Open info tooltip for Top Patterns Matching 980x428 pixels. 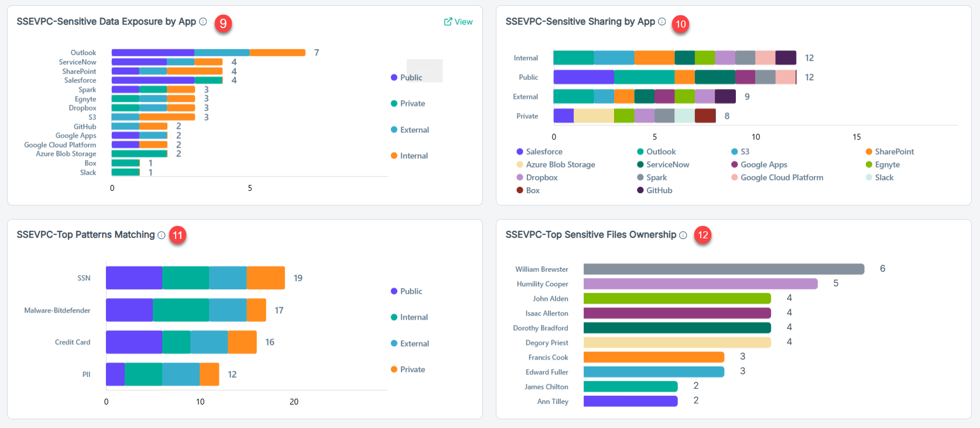point(162,235)
